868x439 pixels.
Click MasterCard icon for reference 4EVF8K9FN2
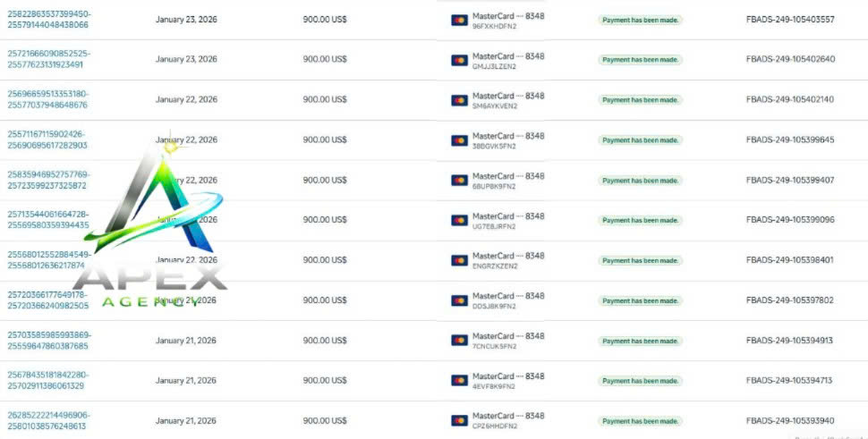459,380
